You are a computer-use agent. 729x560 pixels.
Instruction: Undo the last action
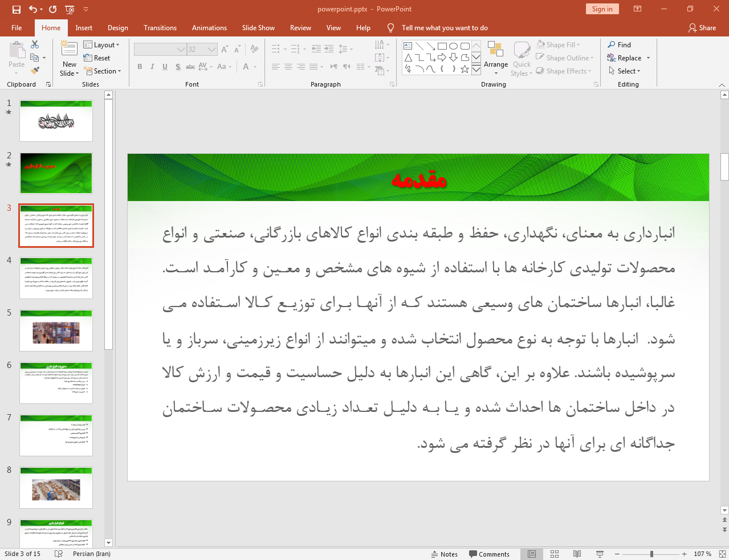[33, 9]
